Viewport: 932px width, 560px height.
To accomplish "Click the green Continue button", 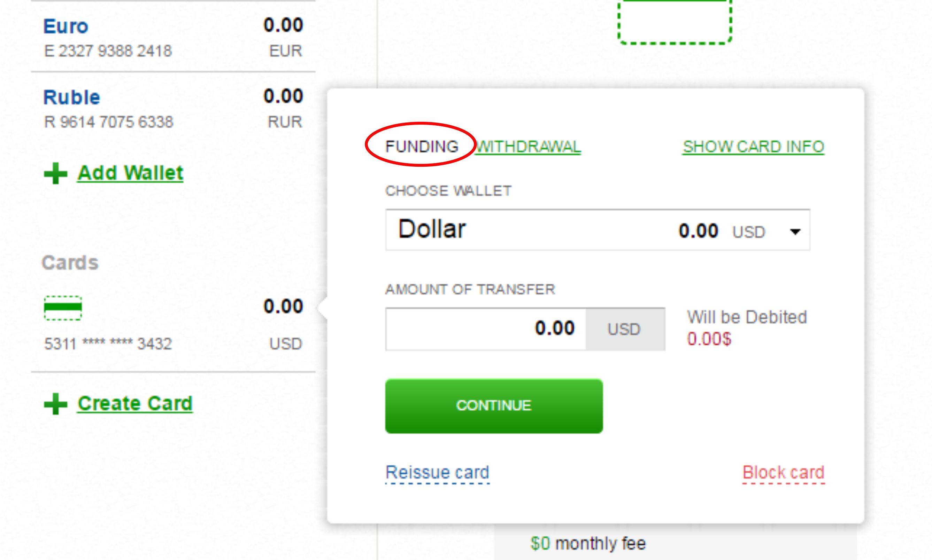I will click(x=494, y=406).
